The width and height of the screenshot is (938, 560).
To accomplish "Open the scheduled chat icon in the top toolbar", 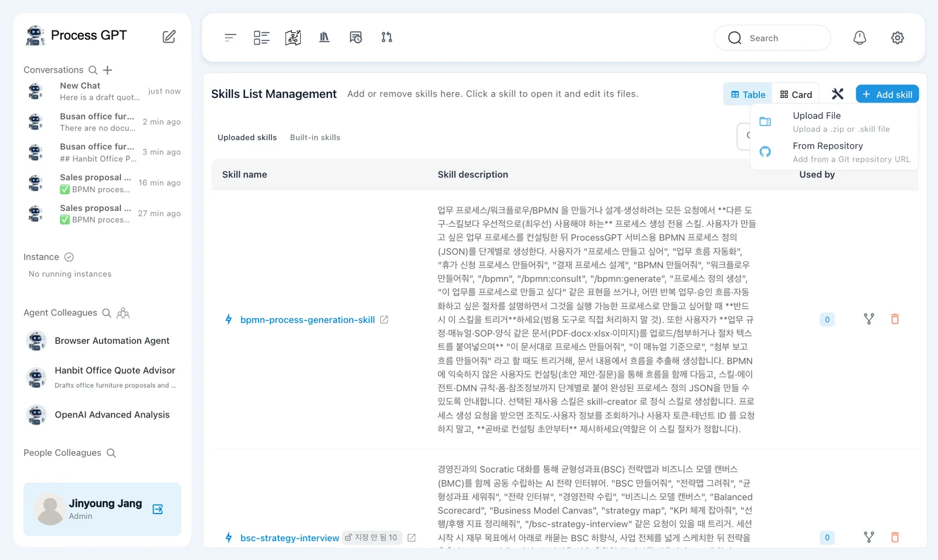I will click(355, 37).
